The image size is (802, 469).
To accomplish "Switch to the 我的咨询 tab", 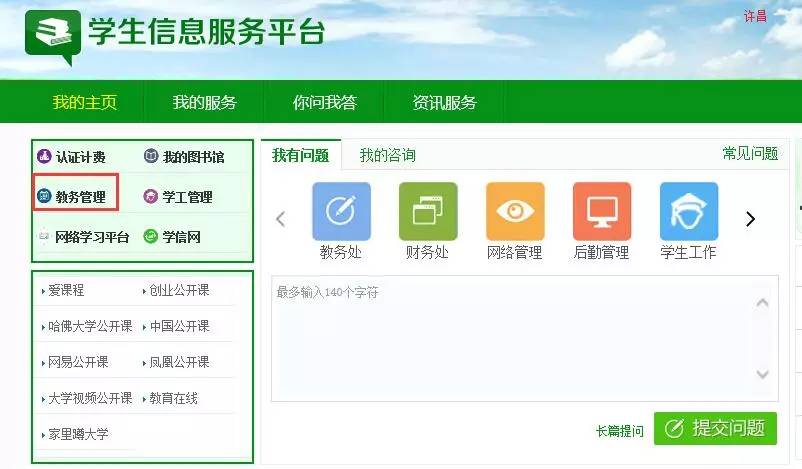I will coord(388,155).
